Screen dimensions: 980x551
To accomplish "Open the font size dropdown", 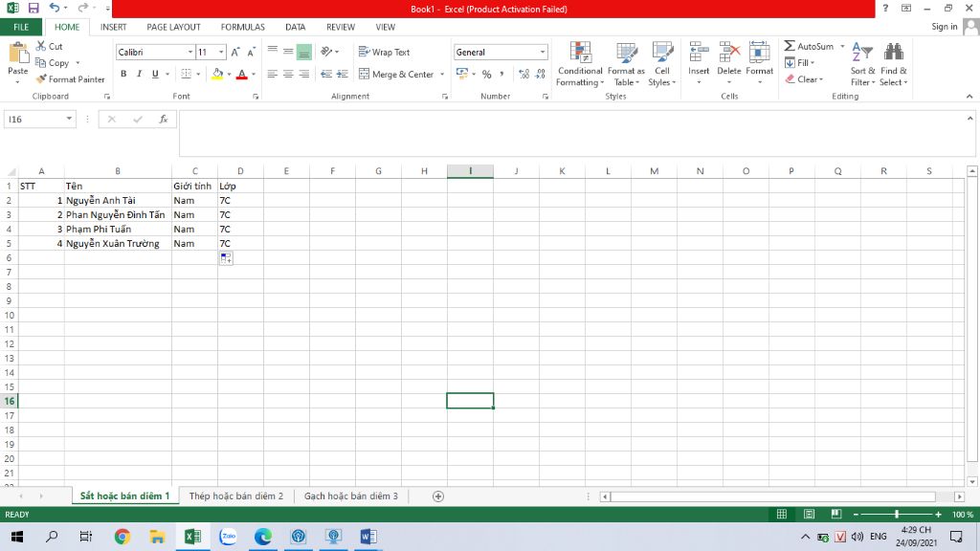I will 221,53.
